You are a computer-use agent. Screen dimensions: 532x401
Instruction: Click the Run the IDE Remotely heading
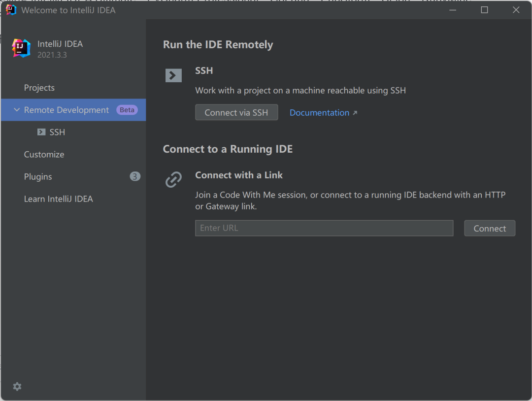point(218,44)
